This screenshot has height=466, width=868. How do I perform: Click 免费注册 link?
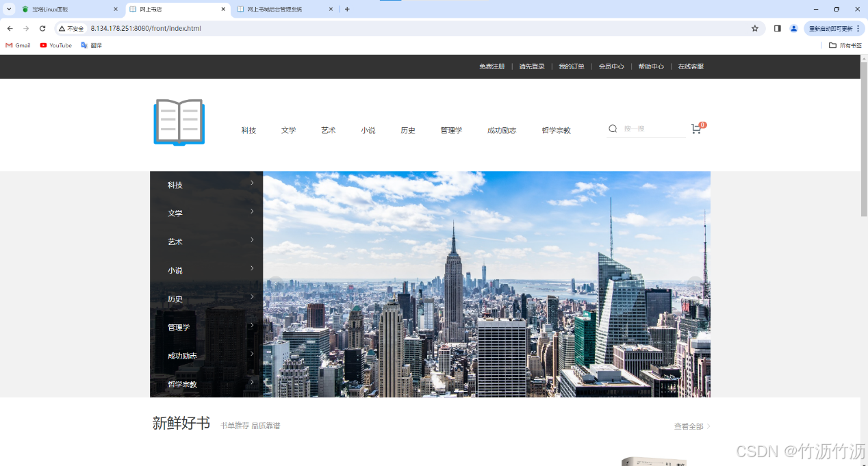pos(492,66)
